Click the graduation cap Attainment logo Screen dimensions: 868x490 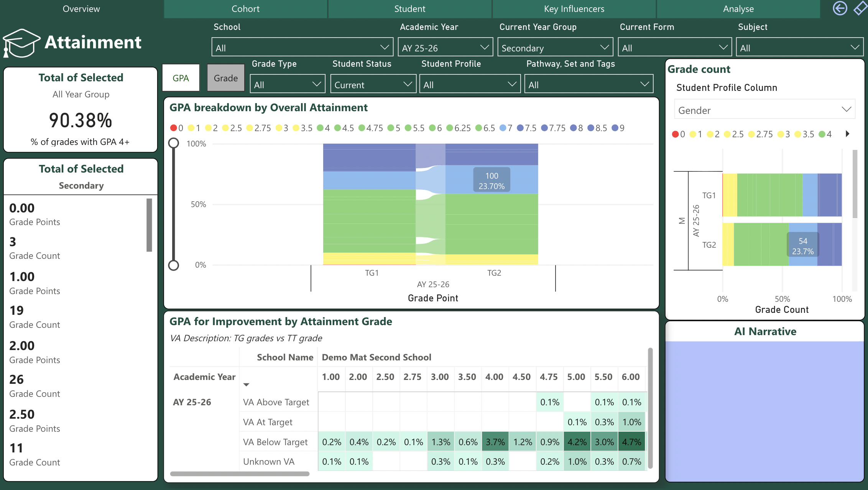(21, 43)
